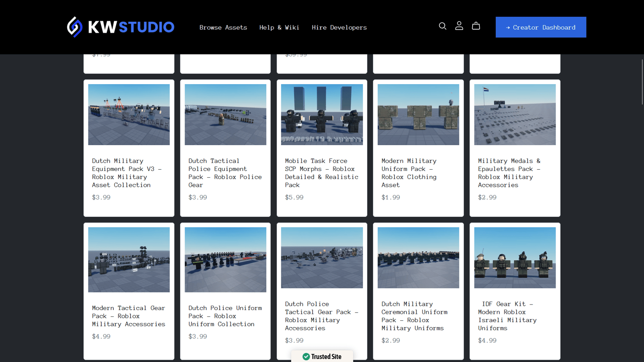Open IDF Gear Kit thumbnail
Image resolution: width=644 pixels, height=362 pixels.
[515, 258]
